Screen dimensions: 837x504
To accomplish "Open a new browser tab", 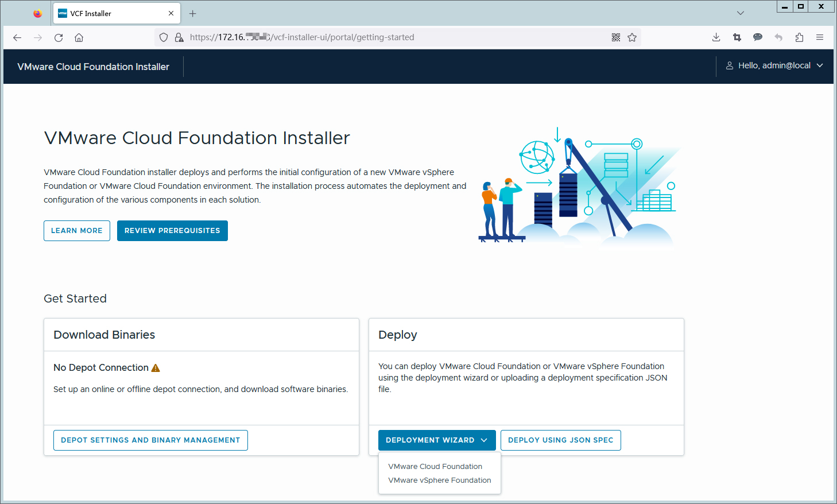I will [193, 13].
